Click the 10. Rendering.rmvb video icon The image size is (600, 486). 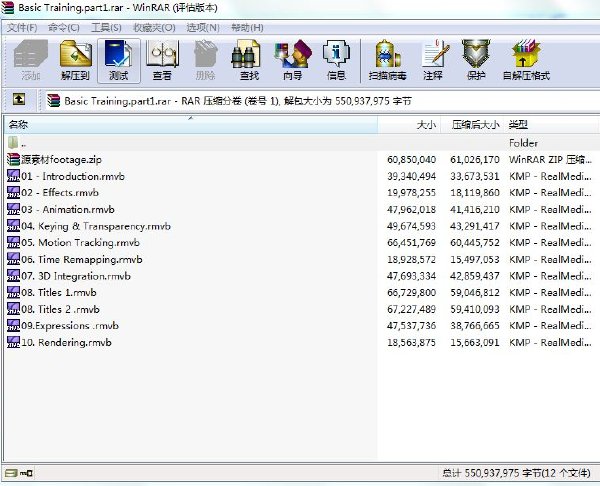coord(13,342)
